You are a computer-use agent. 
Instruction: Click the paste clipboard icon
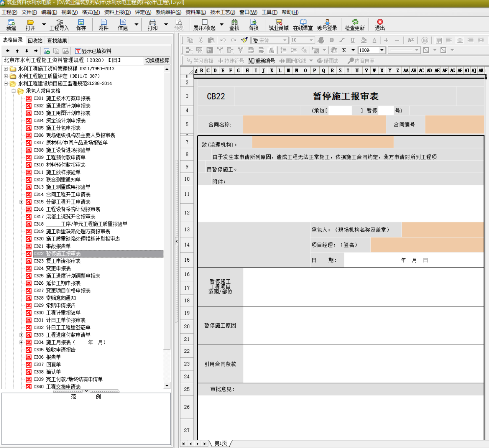point(211,40)
